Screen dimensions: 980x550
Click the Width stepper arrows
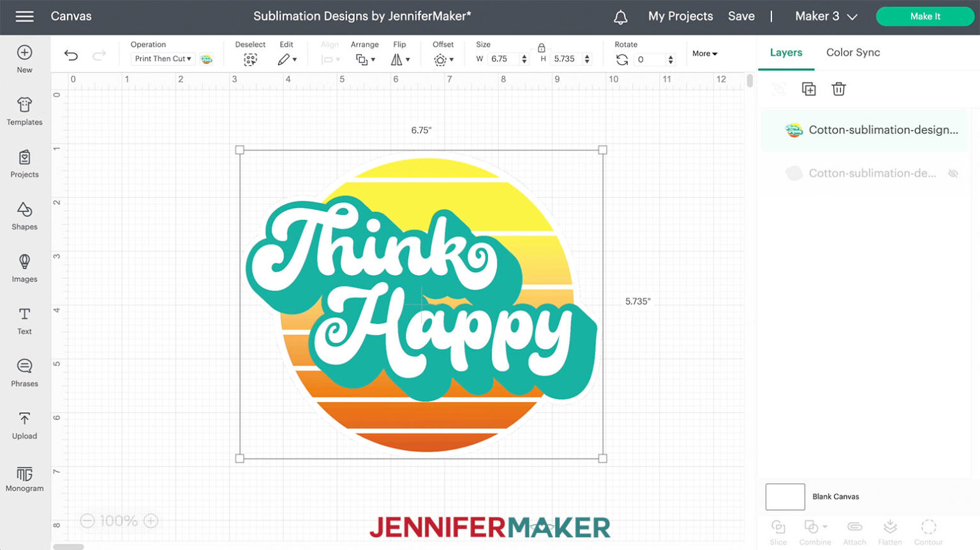[x=524, y=59]
